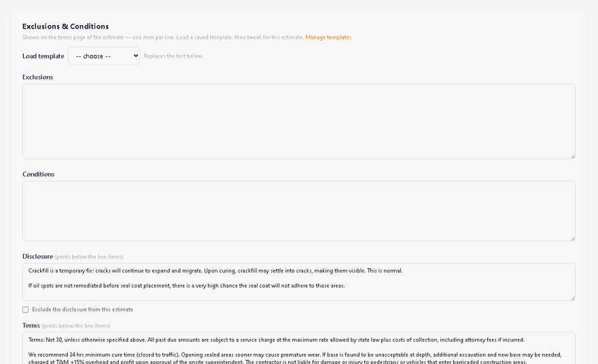Click the Terms field label
Viewport: 598px width, 364px height.
31,325
